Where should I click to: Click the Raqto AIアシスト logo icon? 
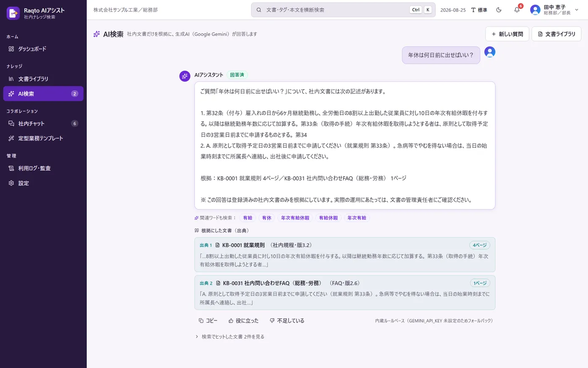13,13
